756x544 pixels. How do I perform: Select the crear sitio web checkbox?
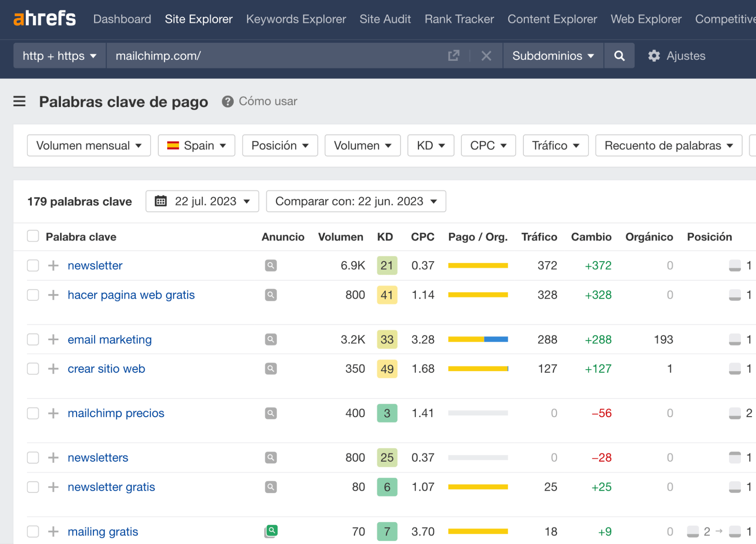coord(33,369)
